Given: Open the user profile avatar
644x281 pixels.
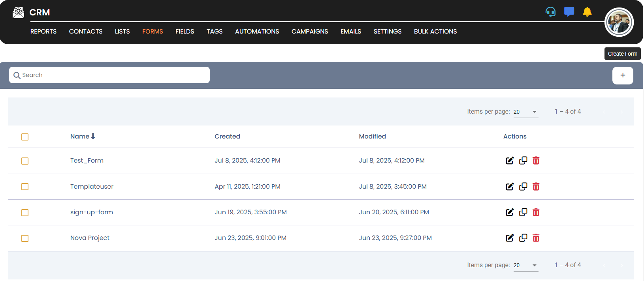Looking at the screenshot, I should click(x=619, y=22).
